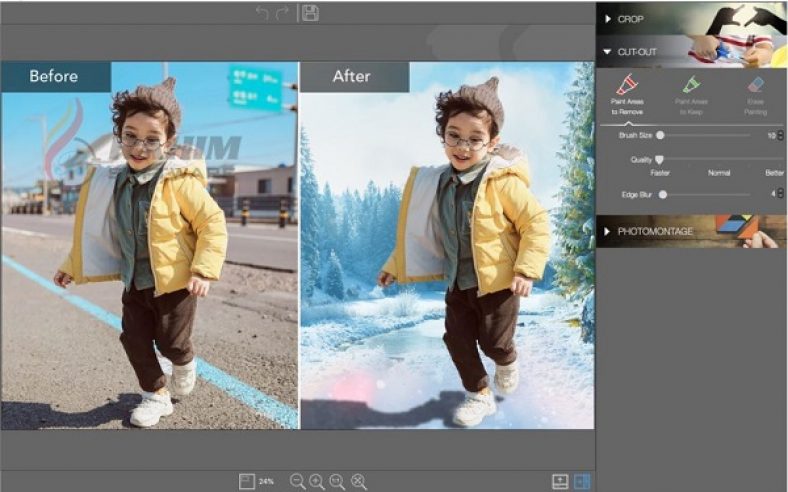Screen dimensions: 788x492
Task: Click the fit-to-window zoom icon
Action: coord(359,481)
